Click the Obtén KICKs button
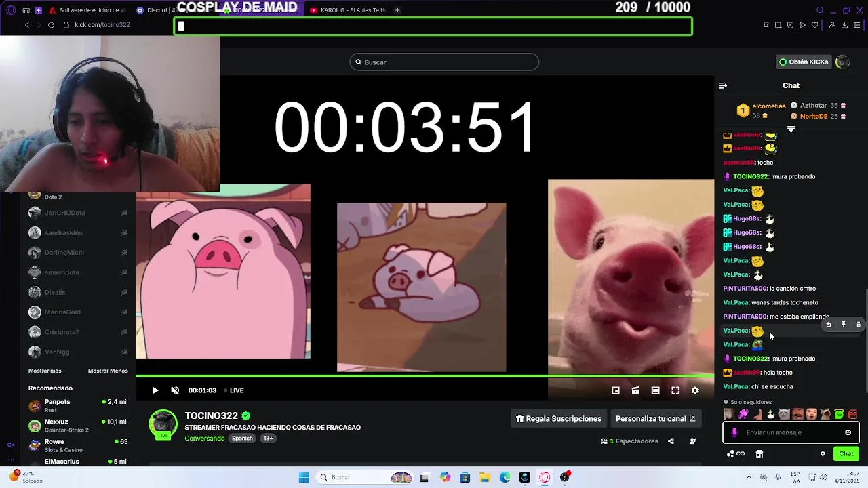The height and width of the screenshot is (488, 868). pos(804,62)
